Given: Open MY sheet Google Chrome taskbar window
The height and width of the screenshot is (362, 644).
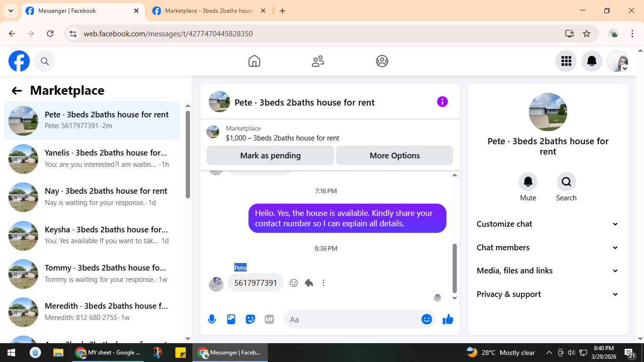Looking at the screenshot, I should (109, 353).
